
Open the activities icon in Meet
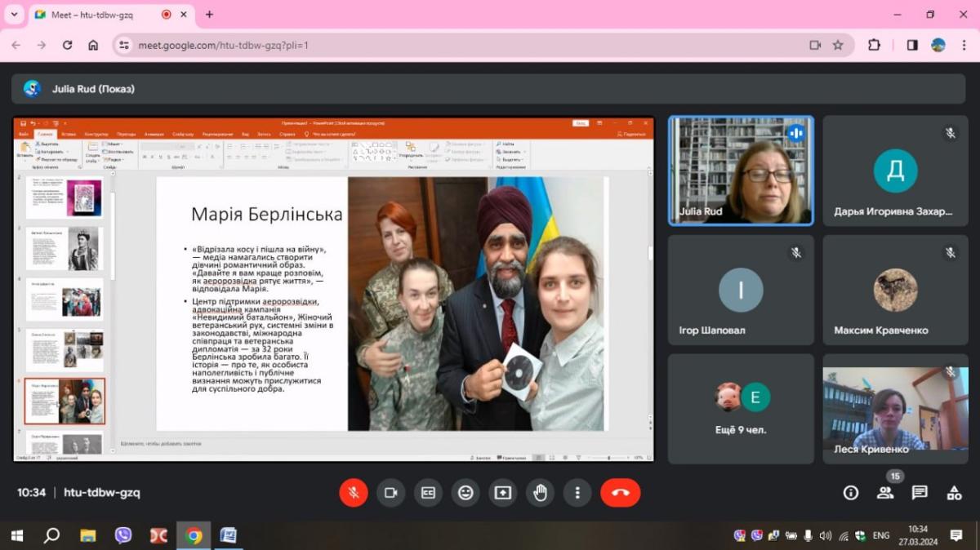[x=954, y=492]
